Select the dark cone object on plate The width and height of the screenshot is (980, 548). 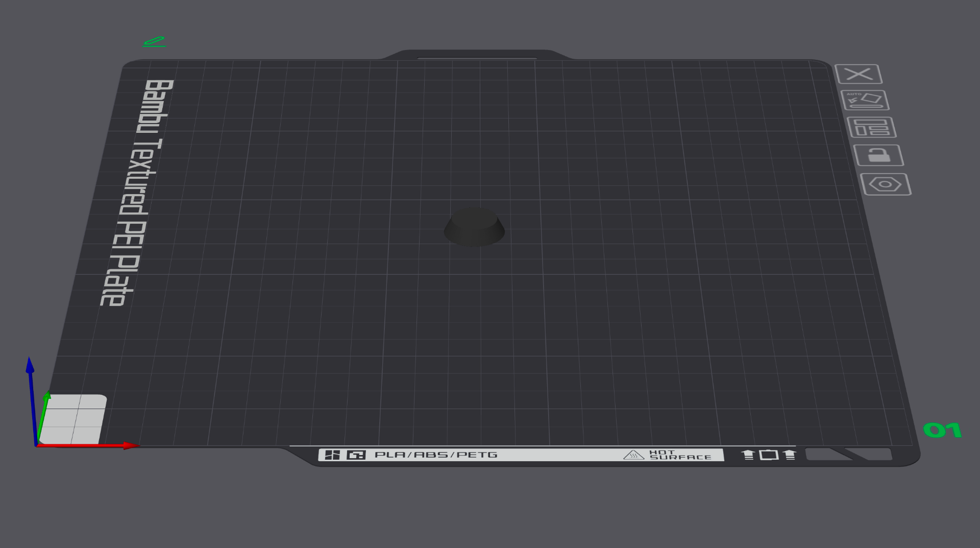pos(474,227)
